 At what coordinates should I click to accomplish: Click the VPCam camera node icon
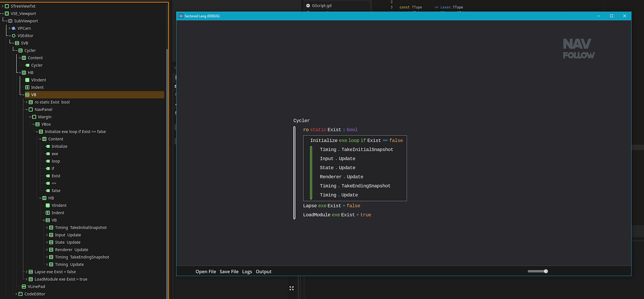14,28
